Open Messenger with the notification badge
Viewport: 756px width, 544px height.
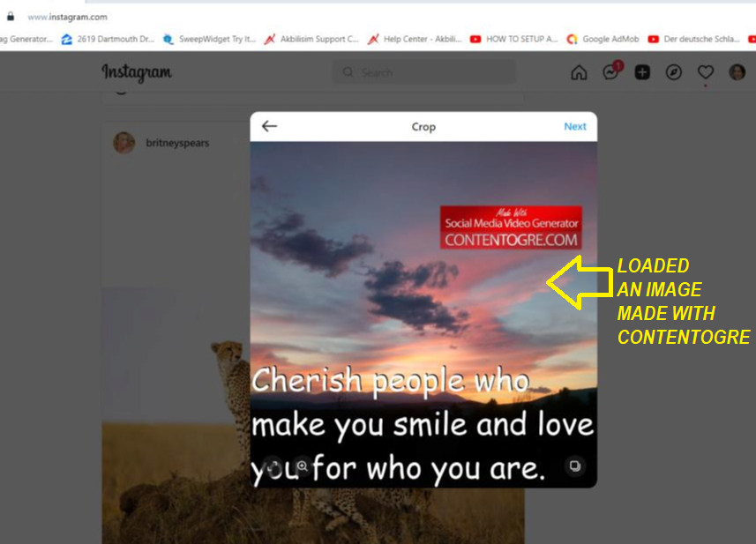click(x=611, y=71)
